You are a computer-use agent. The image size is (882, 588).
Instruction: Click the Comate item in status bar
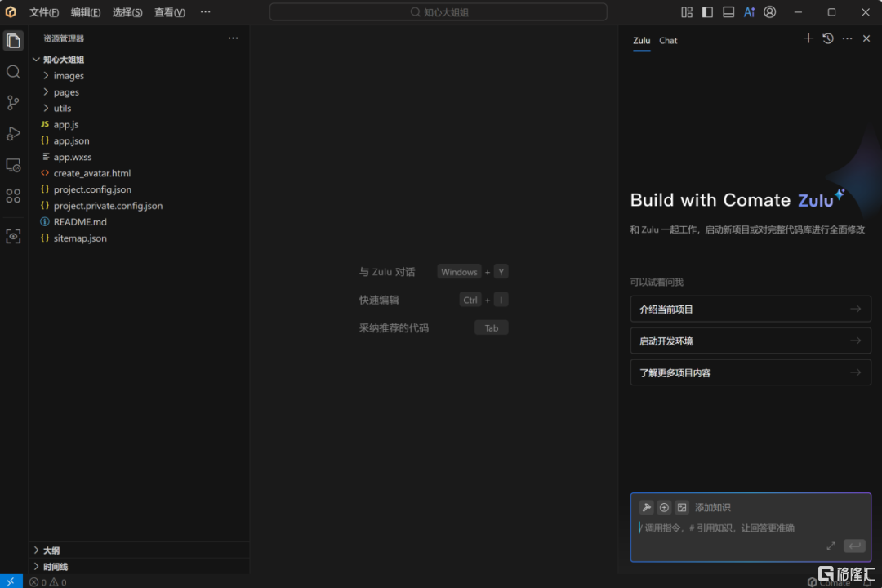(x=829, y=582)
